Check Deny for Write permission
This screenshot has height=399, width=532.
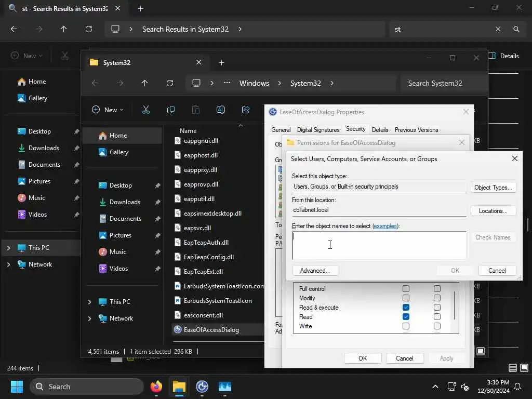(437, 326)
